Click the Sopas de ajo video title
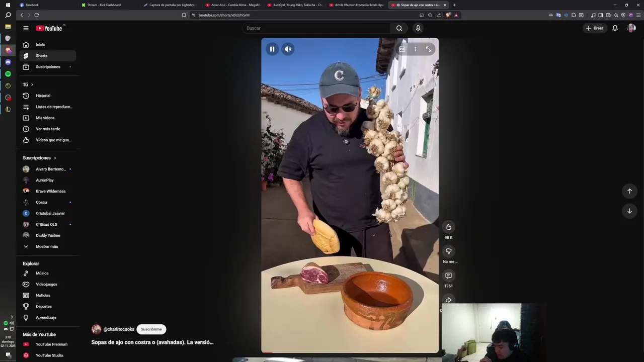 tap(152, 342)
